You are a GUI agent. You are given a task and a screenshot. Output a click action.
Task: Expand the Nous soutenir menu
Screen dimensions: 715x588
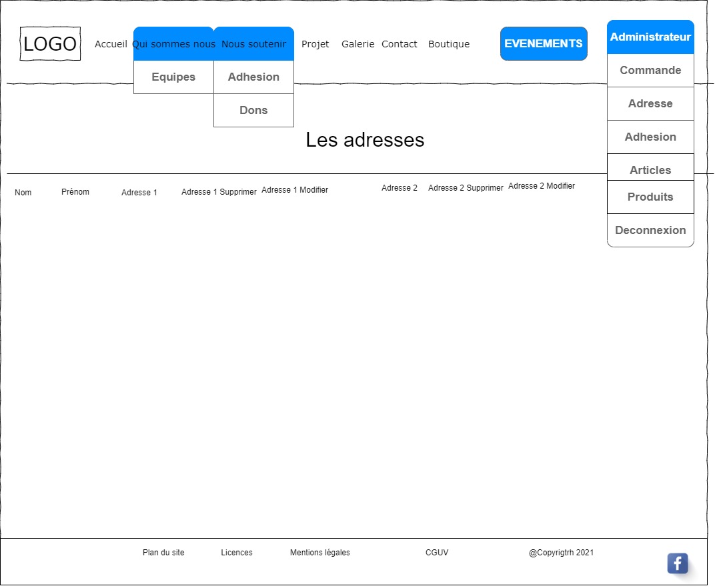253,44
